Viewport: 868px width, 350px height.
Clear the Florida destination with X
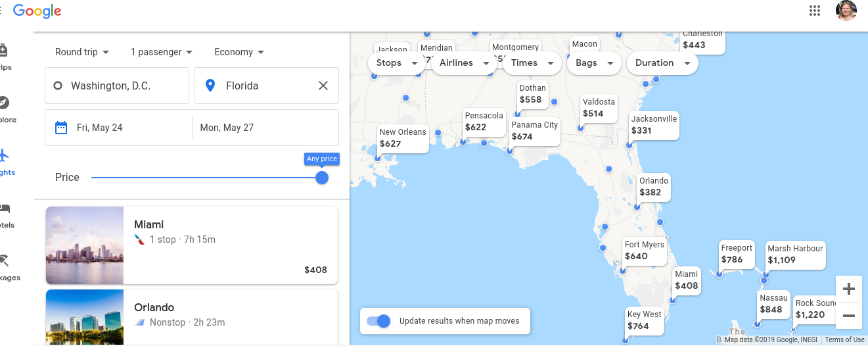[x=323, y=86]
